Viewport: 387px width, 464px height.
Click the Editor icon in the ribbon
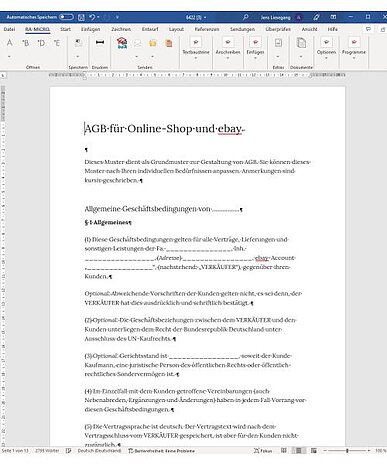point(278,43)
